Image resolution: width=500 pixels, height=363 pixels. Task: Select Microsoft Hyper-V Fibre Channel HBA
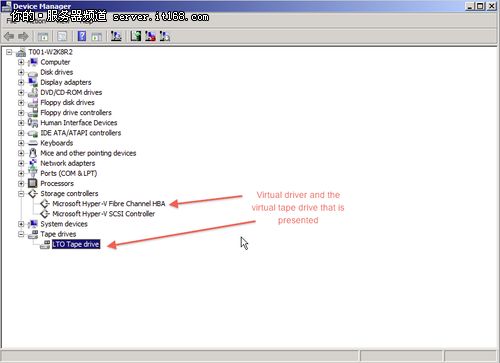coord(109,204)
